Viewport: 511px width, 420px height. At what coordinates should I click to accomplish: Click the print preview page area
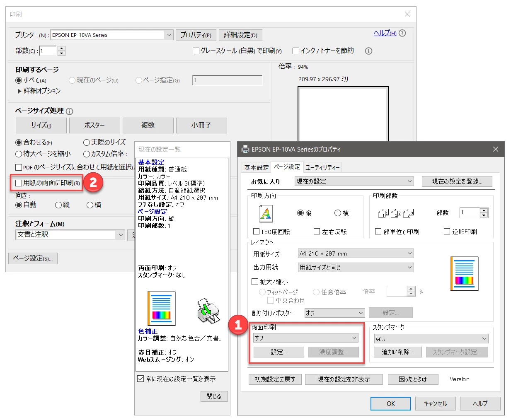[x=343, y=114]
